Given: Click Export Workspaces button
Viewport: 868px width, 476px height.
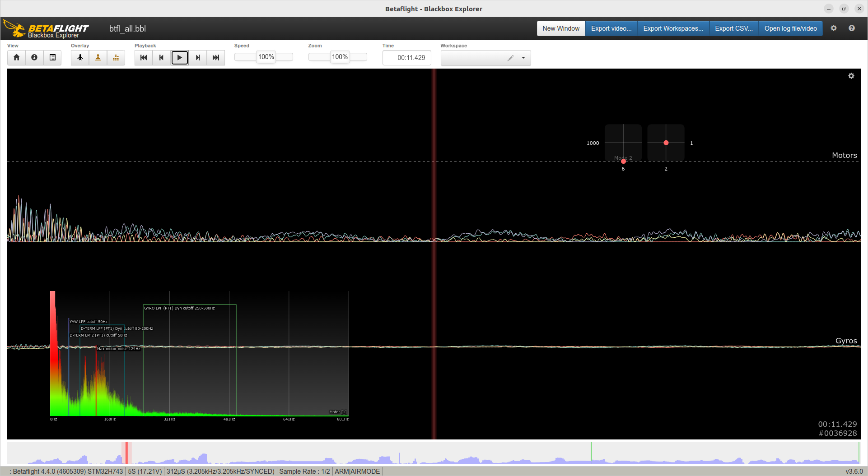Looking at the screenshot, I should pos(673,28).
